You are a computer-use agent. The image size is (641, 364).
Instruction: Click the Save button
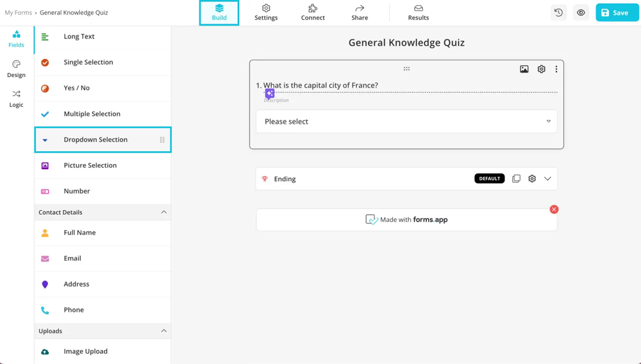616,13
